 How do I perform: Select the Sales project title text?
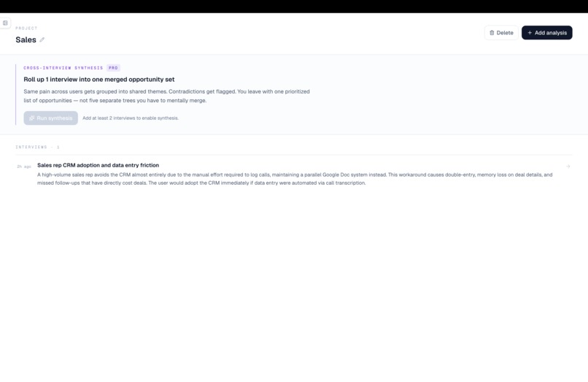click(26, 40)
